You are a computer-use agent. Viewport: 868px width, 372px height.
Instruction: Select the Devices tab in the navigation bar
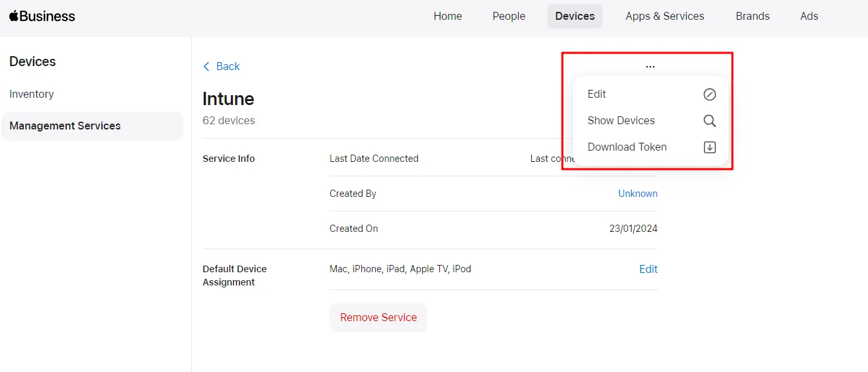575,17
